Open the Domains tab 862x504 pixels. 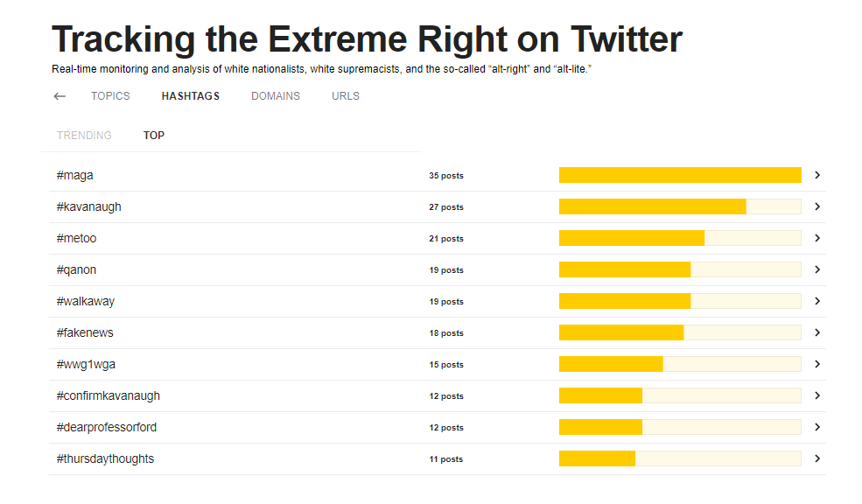pyautogui.click(x=276, y=96)
